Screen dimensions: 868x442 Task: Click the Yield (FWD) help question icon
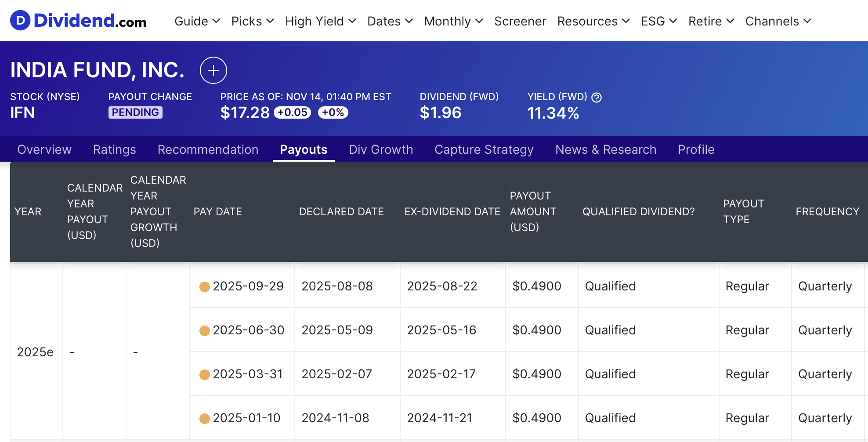click(597, 98)
